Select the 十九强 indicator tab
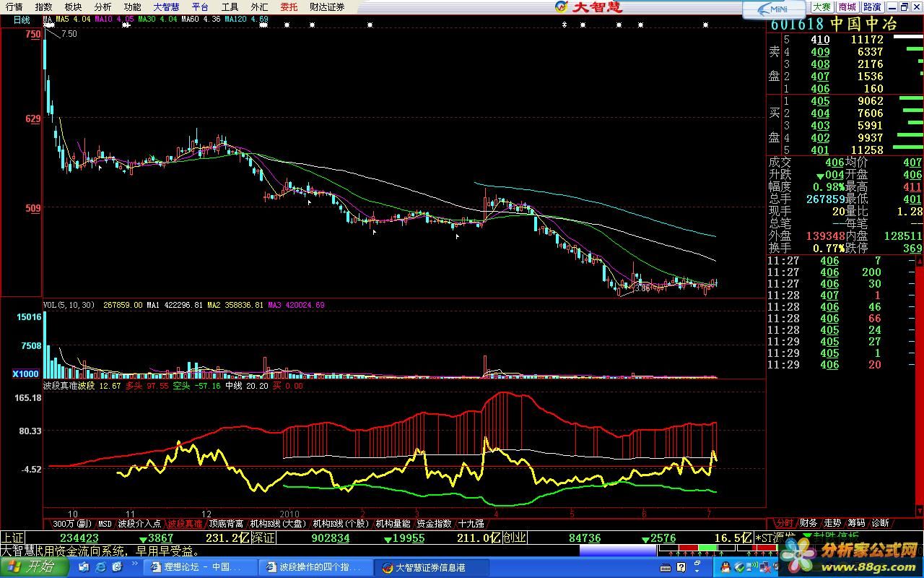The height and width of the screenshot is (578, 924). tap(471, 523)
